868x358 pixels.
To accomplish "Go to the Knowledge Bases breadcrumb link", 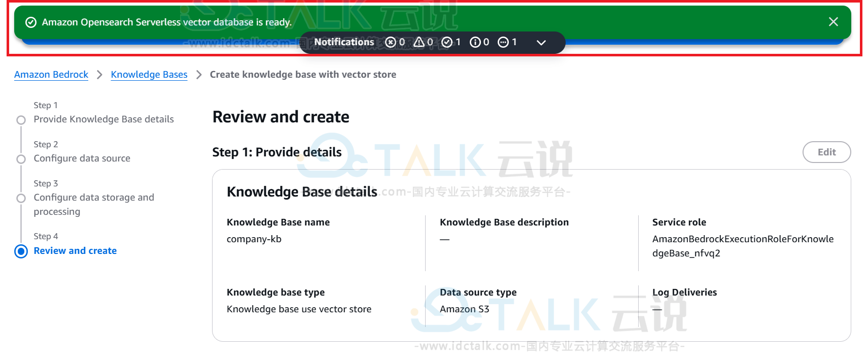I will point(149,75).
